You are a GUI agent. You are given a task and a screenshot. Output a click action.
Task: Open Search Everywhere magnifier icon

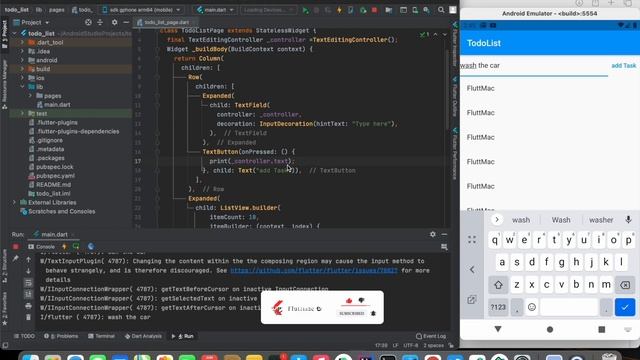coord(441,10)
